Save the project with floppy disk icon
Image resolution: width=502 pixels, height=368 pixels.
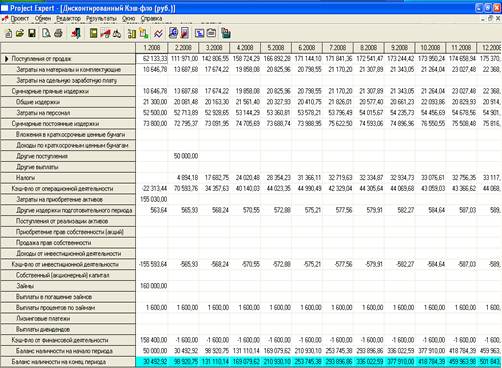(32, 33)
